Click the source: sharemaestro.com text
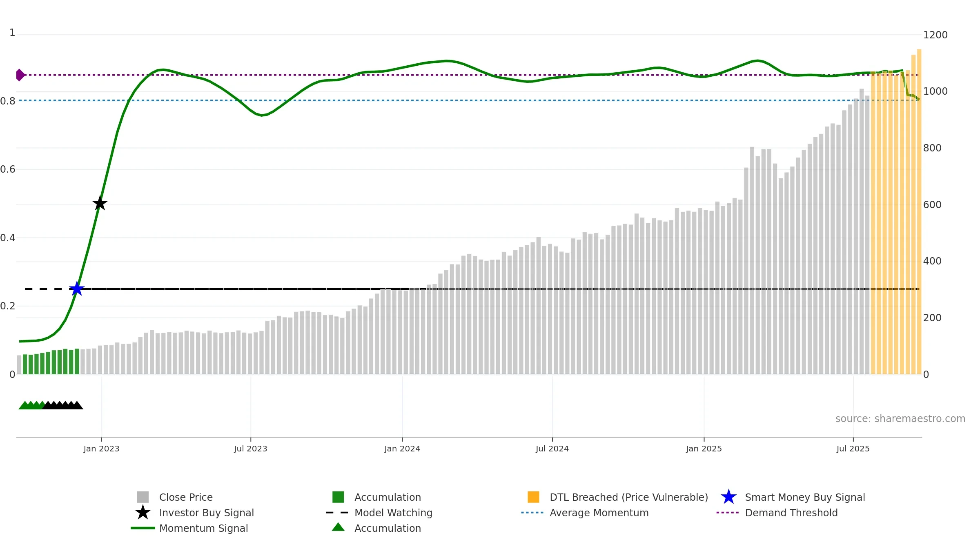Image resolution: width=980 pixels, height=551 pixels. (900, 419)
